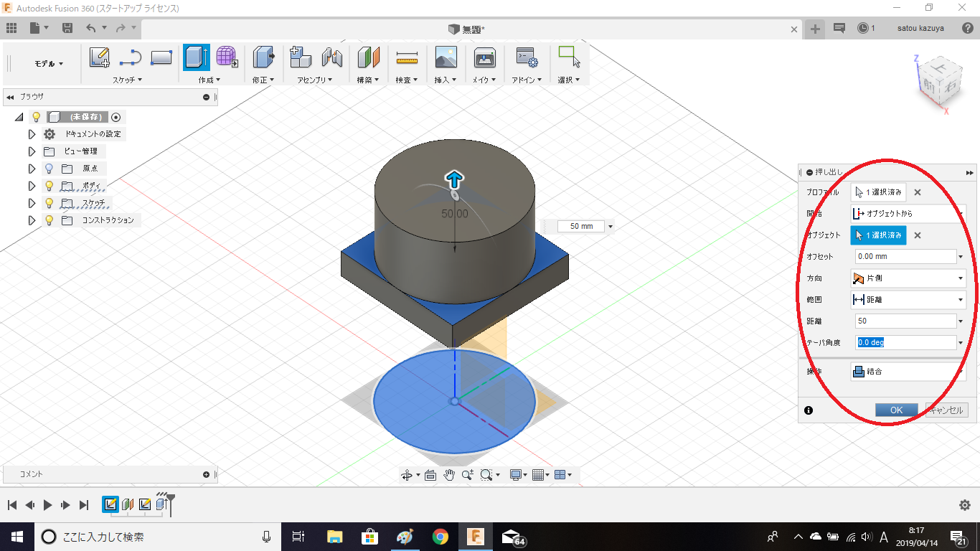The image size is (980, 551).
Task: Open the モデル workspace dropdown
Action: coord(49,64)
